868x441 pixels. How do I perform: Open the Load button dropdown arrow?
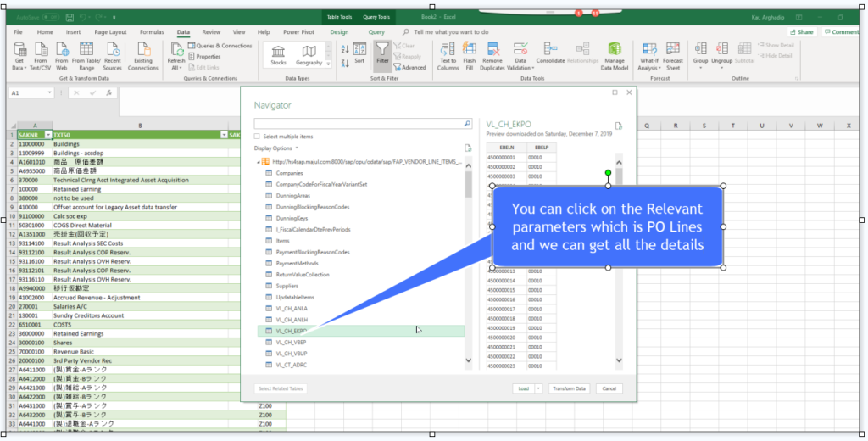point(537,388)
